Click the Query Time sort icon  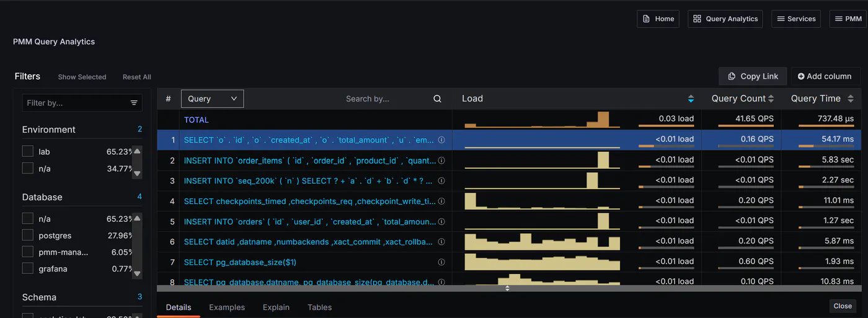pos(851,99)
